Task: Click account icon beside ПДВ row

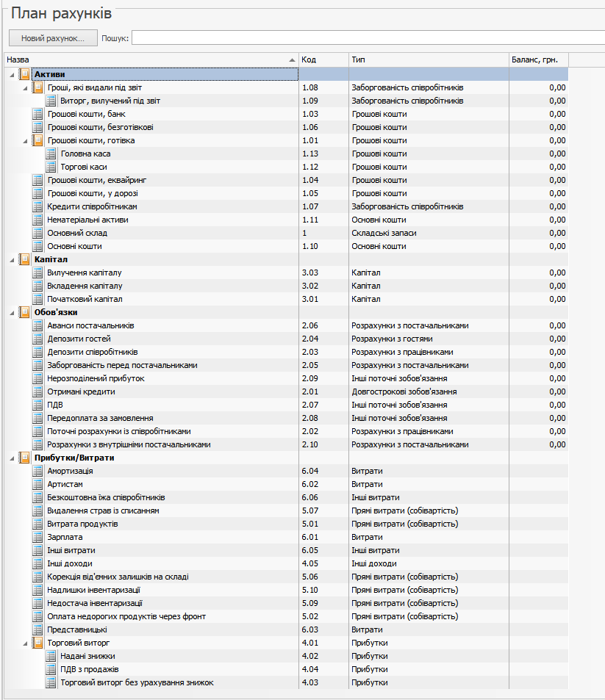Action: pyautogui.click(x=37, y=405)
